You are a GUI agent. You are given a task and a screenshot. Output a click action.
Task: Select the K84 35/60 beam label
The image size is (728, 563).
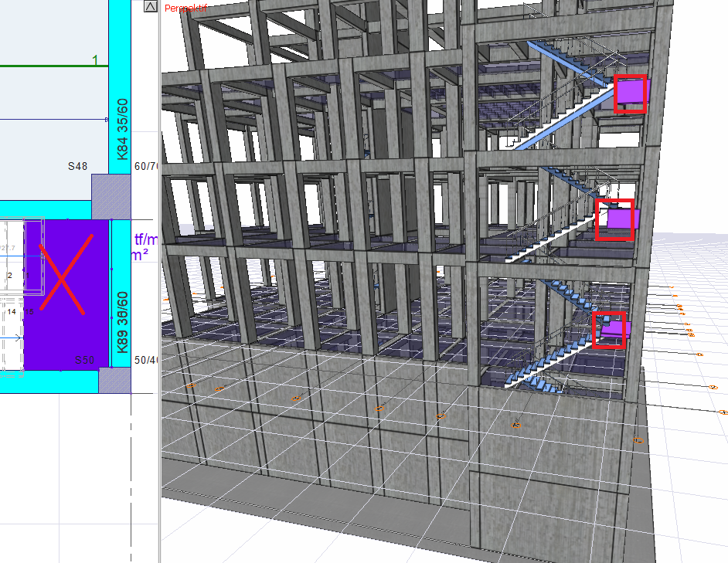(121, 127)
